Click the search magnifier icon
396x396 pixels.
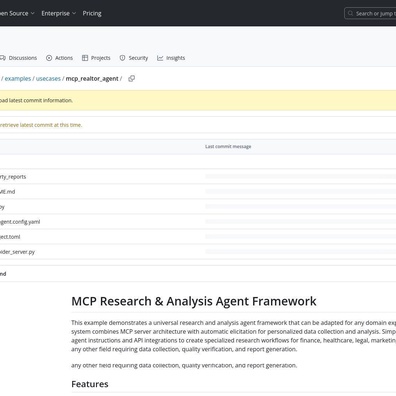[x=350, y=14]
